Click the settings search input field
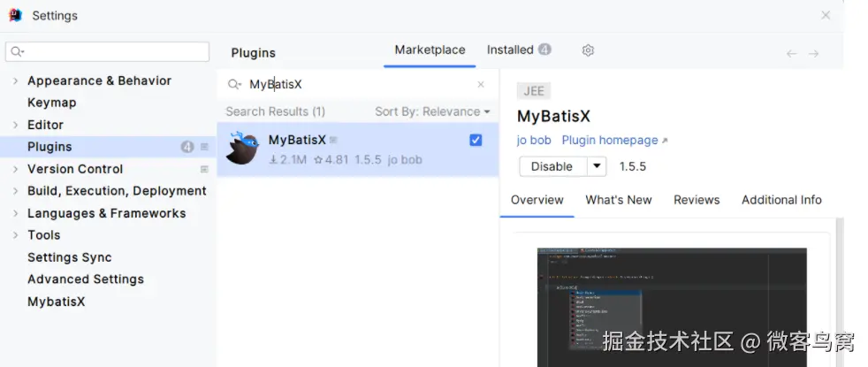 (x=107, y=52)
